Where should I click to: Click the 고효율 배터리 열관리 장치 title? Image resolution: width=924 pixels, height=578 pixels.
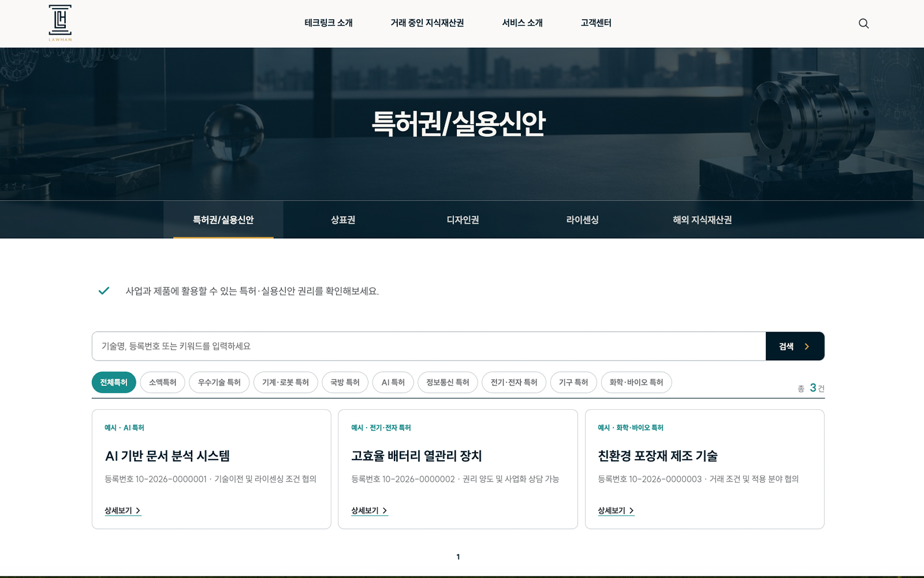(416, 456)
